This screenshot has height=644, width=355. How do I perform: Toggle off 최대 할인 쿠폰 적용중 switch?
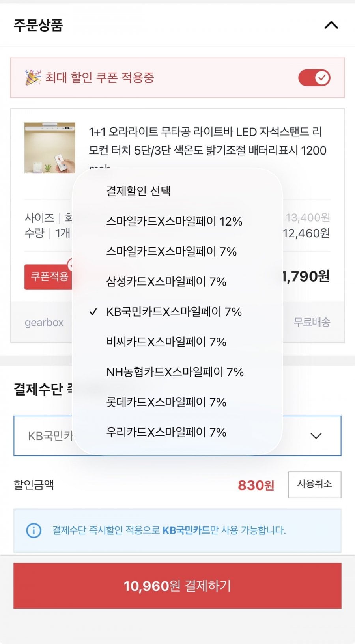pyautogui.click(x=314, y=78)
